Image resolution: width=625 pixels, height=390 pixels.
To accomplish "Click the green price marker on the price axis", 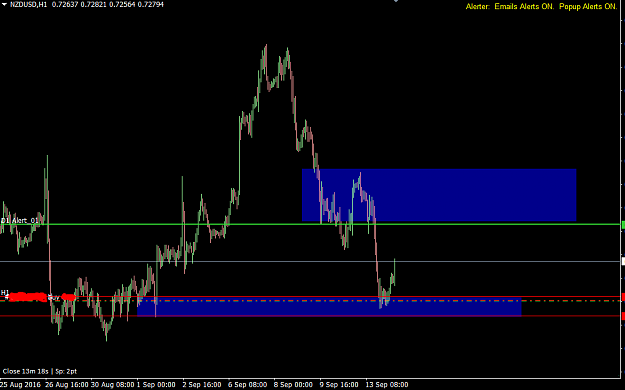I will [x=623, y=225].
